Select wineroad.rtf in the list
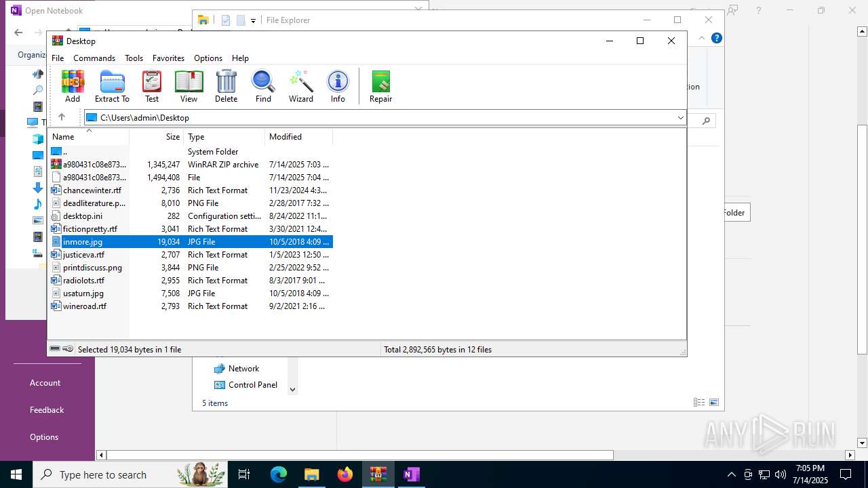 click(191, 306)
